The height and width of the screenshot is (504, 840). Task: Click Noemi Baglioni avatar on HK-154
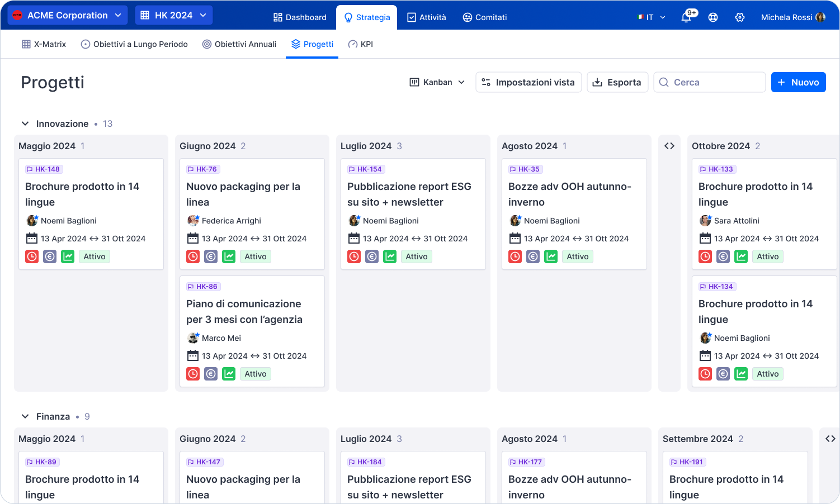(x=355, y=221)
